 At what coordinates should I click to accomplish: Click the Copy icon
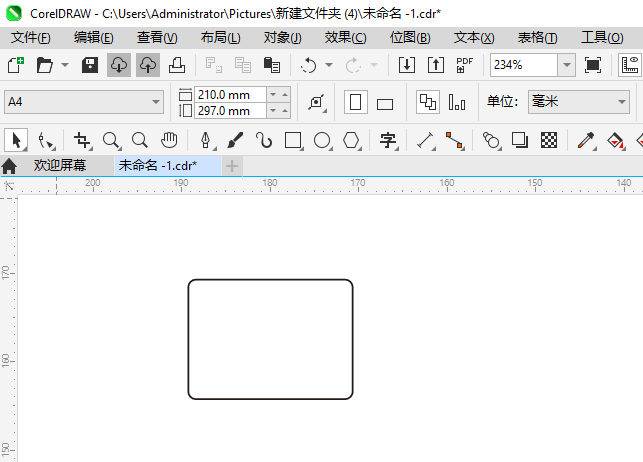coord(243,65)
